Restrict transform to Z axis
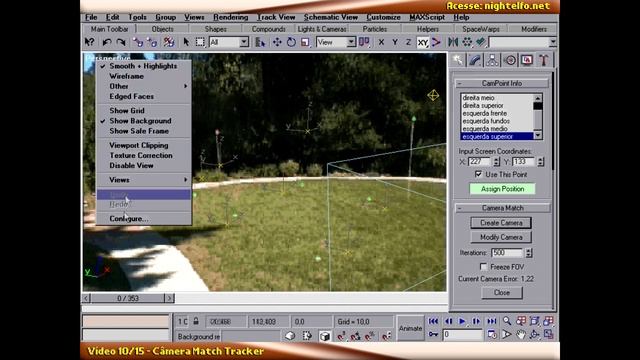 pyautogui.click(x=408, y=42)
